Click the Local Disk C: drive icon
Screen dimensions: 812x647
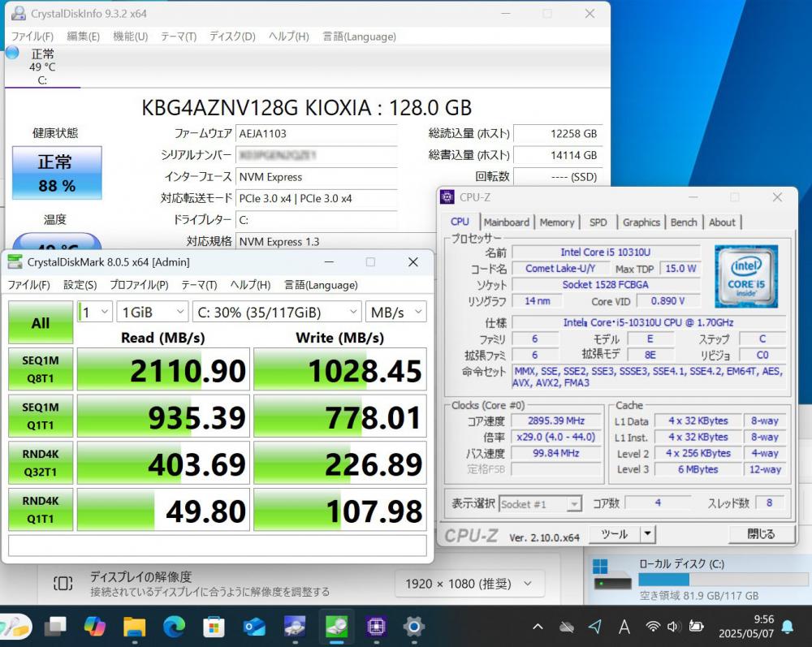[x=612, y=576]
